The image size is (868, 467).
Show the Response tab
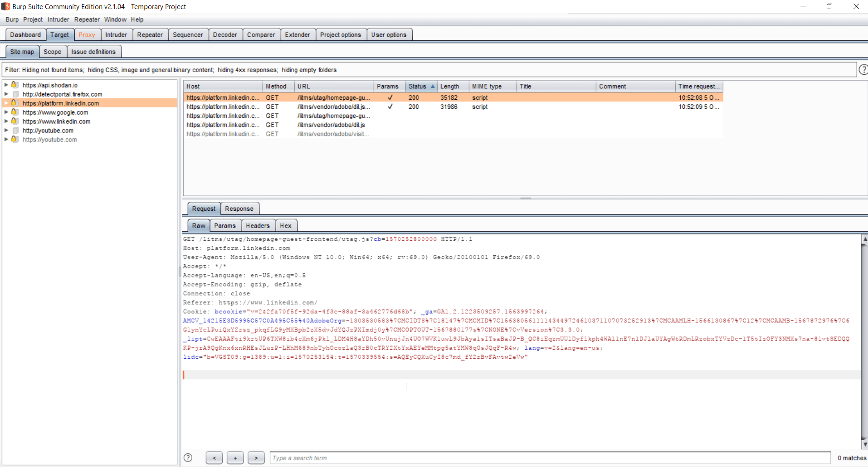click(239, 209)
